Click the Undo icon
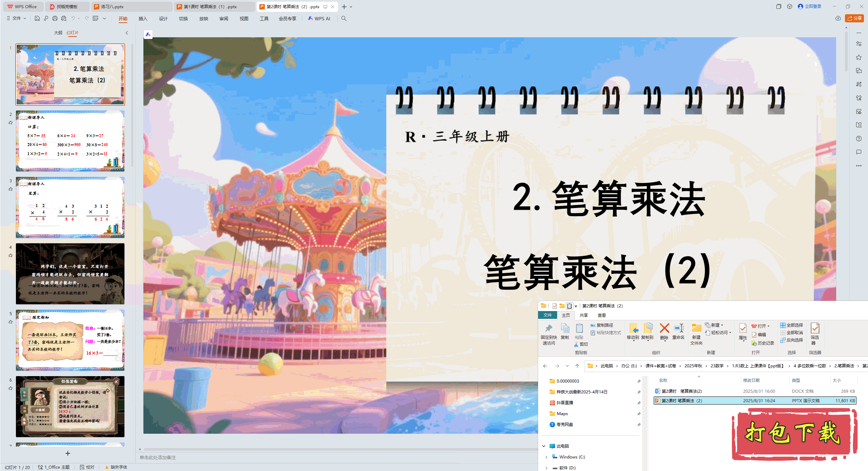The height and width of the screenshot is (471, 868). click(73, 19)
